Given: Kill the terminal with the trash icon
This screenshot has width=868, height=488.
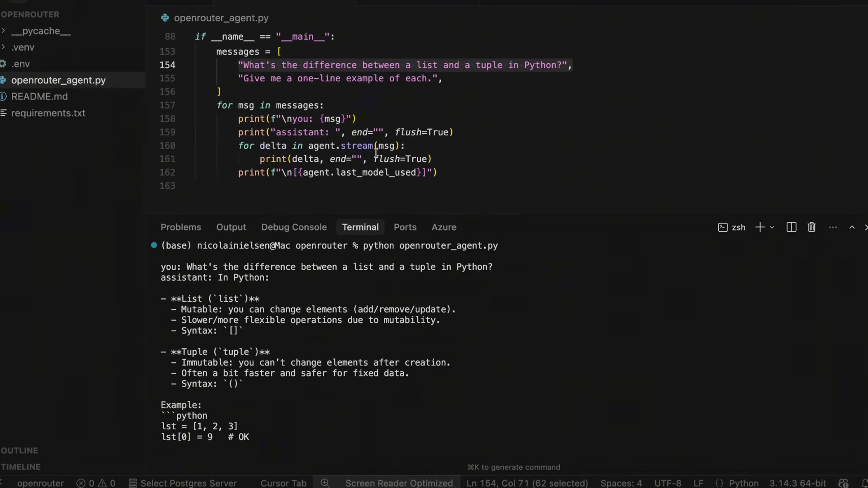Looking at the screenshot, I should click(811, 227).
